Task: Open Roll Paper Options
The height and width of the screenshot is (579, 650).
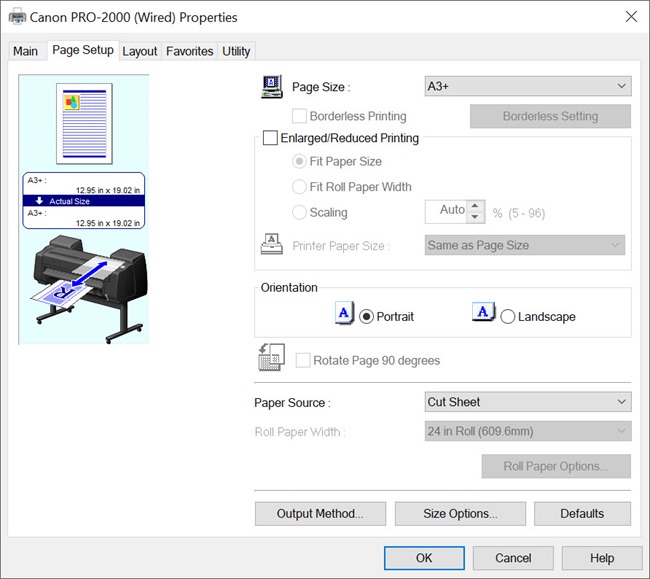Action: pos(556,466)
